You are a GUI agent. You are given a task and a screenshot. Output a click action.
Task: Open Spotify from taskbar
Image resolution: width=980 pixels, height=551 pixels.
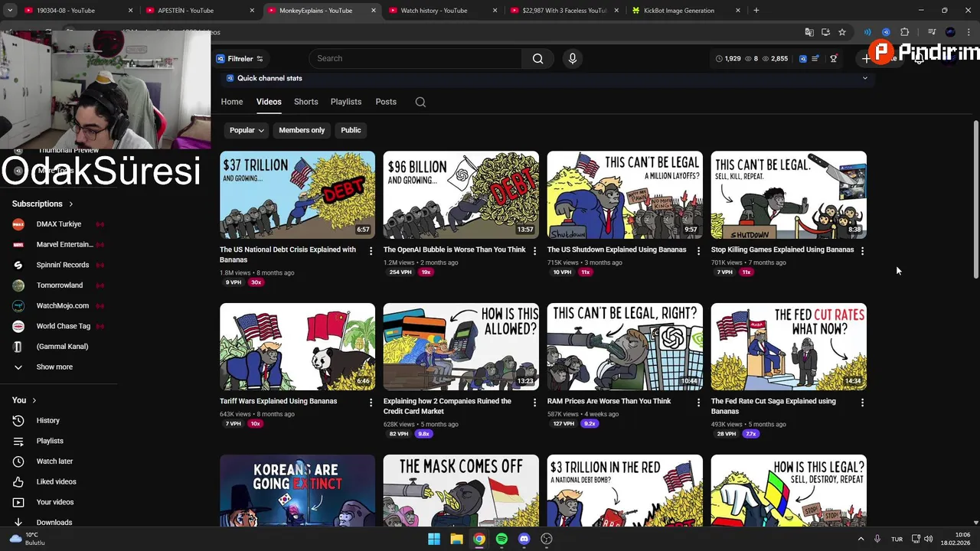pos(501,539)
